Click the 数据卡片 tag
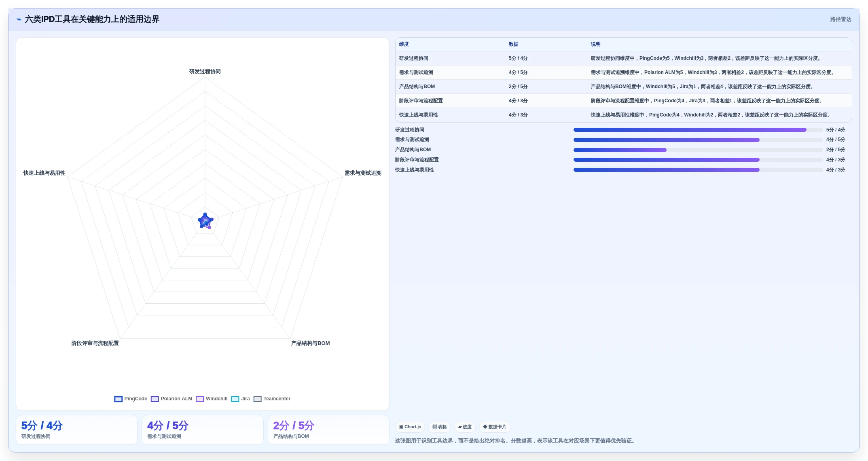Image resolution: width=868 pixels, height=461 pixels. click(x=495, y=427)
